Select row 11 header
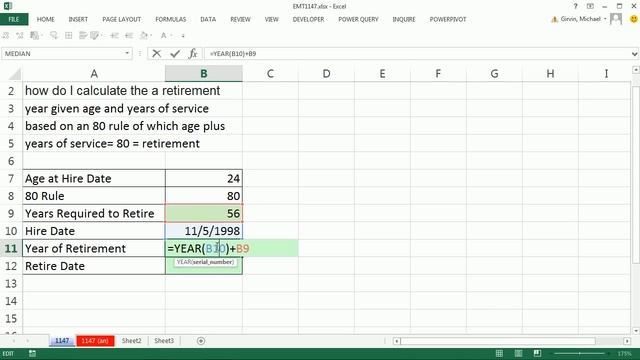Viewport: 640px width, 360px height. coord(11,248)
